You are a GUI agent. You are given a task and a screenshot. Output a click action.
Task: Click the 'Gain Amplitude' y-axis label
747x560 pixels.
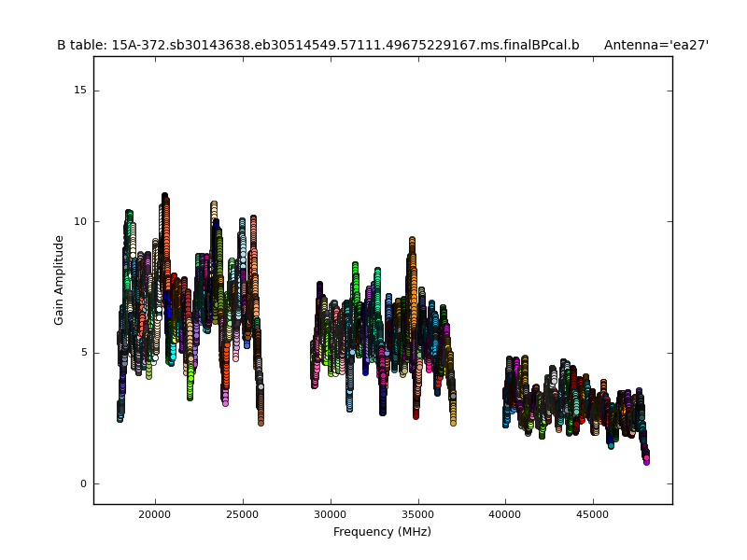60,280
